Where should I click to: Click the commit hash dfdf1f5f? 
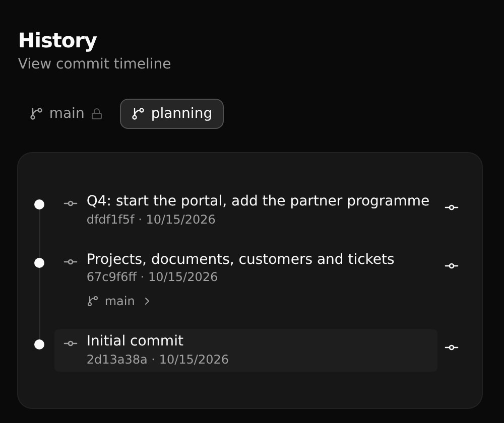110,220
